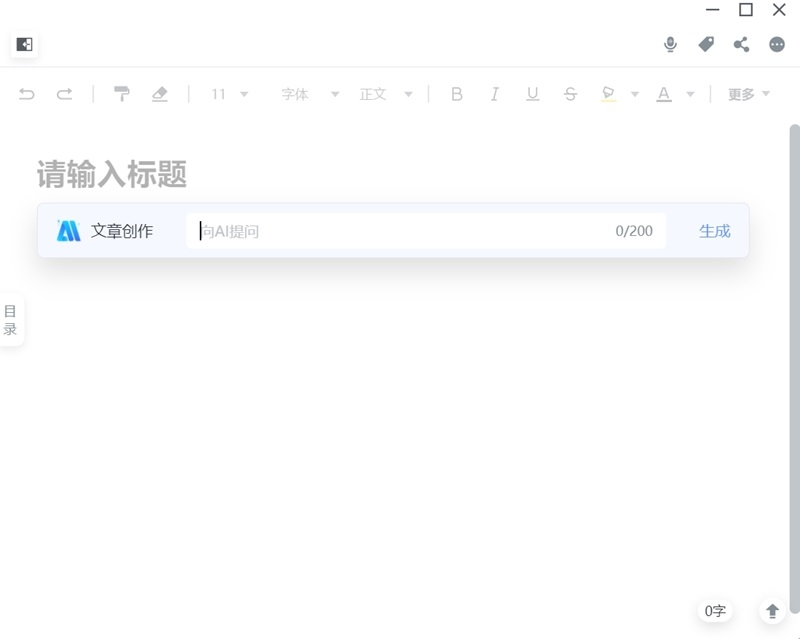The image size is (800, 639).
Task: Start voice input with microphone icon
Action: click(x=670, y=44)
